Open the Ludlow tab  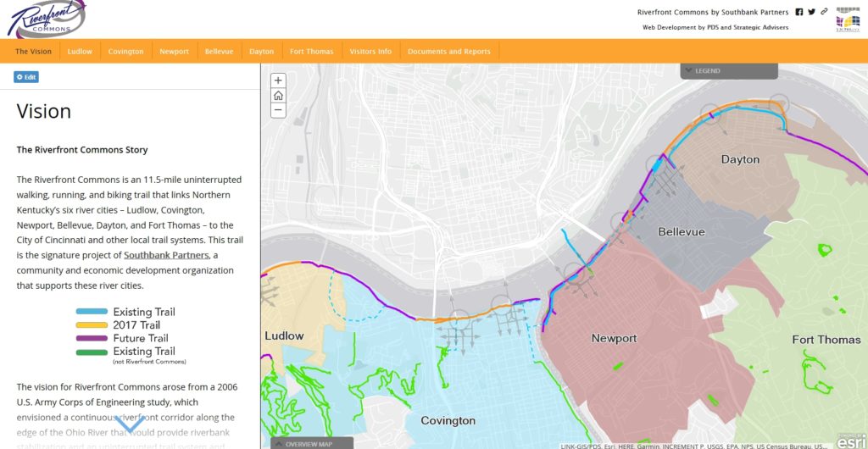80,52
